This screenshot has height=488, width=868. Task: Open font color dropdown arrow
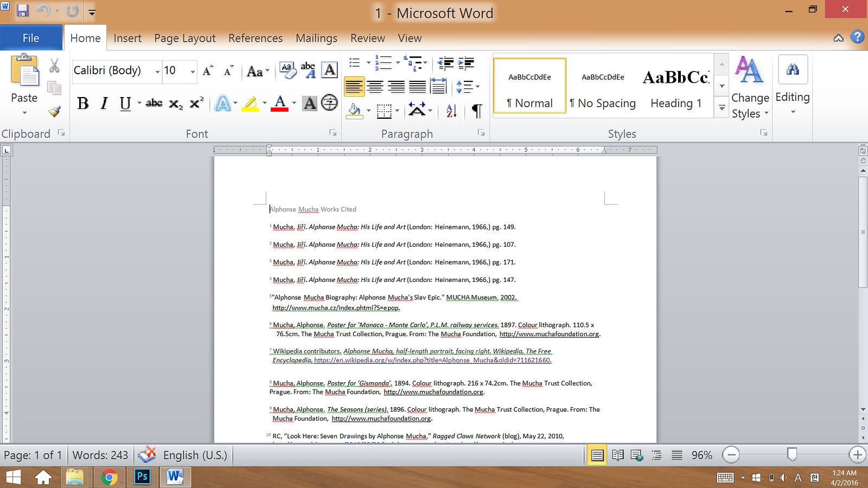click(294, 102)
